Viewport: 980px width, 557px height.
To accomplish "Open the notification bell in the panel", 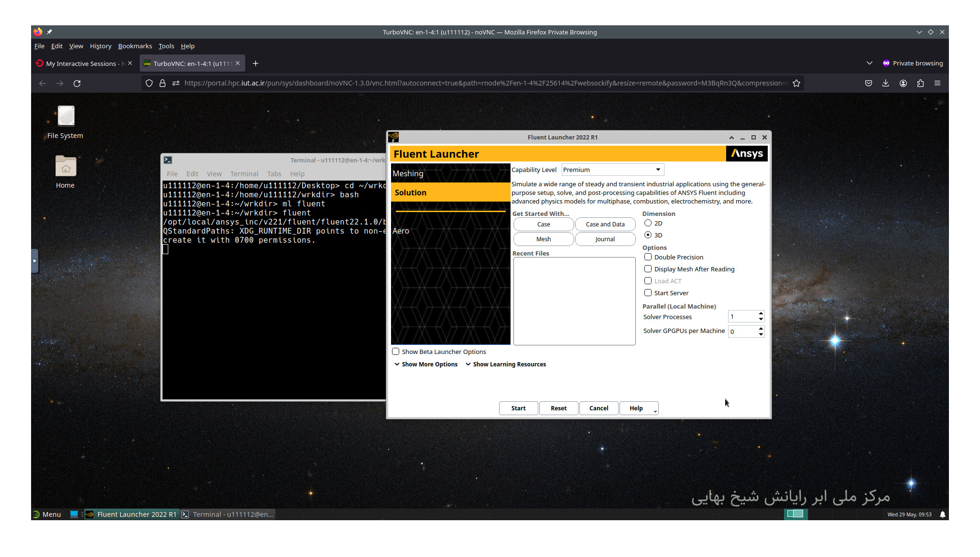I will pos(943,514).
